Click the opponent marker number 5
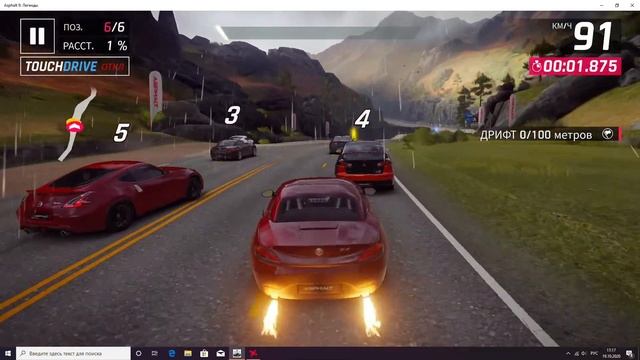This screenshot has width=640, height=360. pos(121,133)
